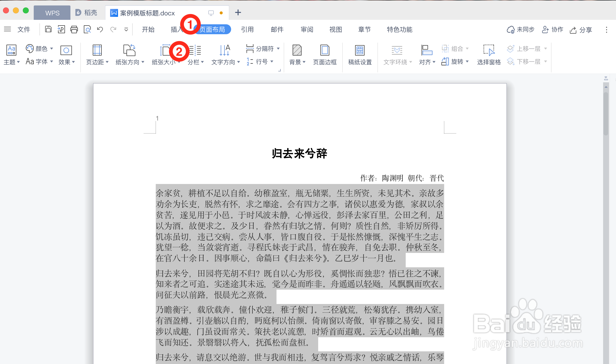This screenshot has width=616, height=364.
Task: Click the title 归去来兮辞
Action: click(300, 153)
